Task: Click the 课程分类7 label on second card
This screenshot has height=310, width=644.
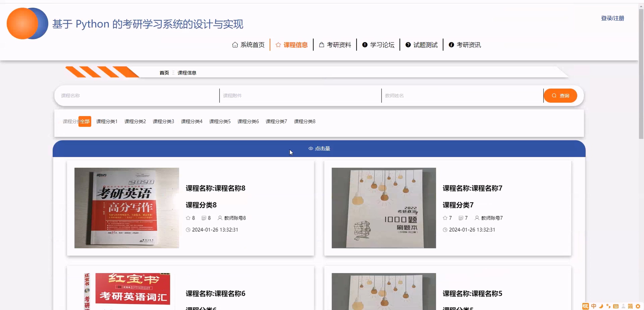Action: tap(458, 205)
